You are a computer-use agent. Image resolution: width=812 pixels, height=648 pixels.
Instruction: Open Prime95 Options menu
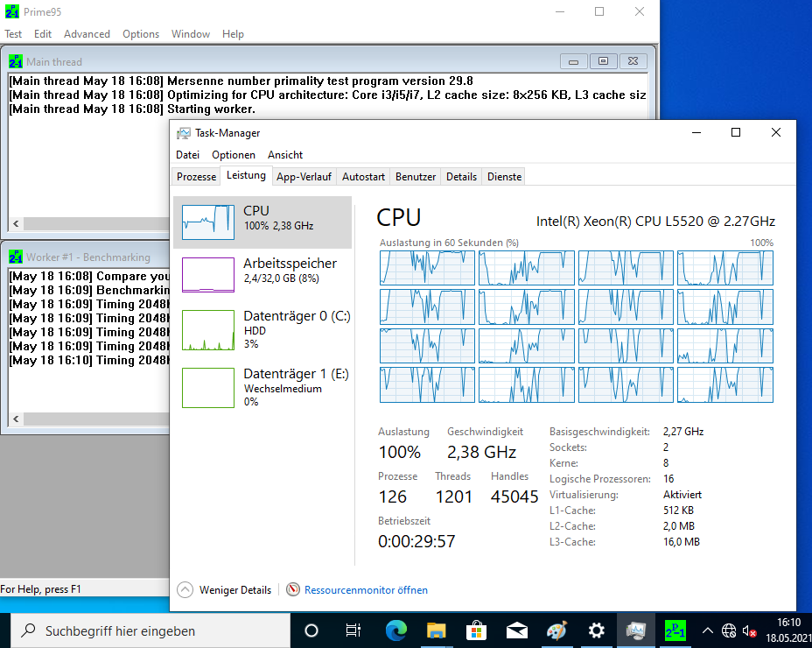(141, 34)
